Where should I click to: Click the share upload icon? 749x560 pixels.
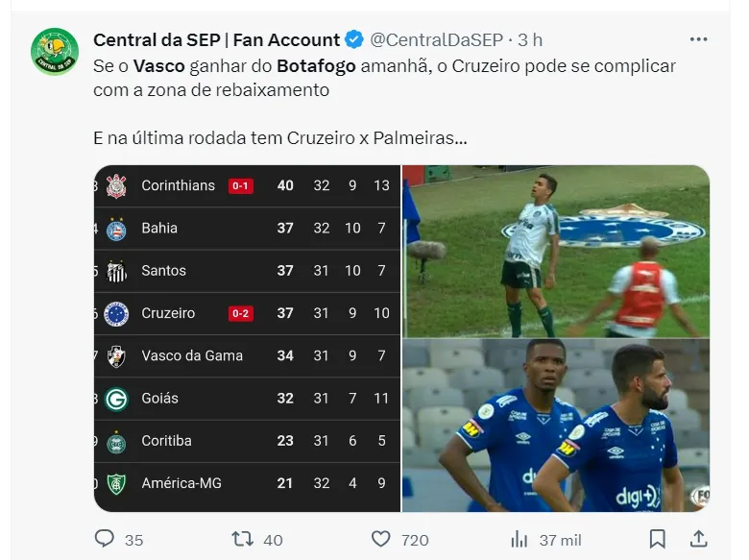tap(699, 539)
